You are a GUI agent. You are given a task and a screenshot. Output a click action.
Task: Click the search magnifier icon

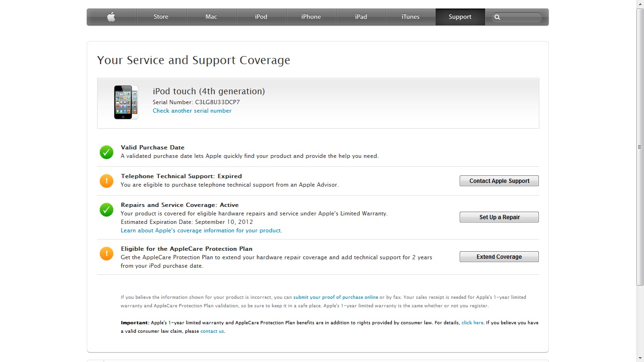(497, 17)
